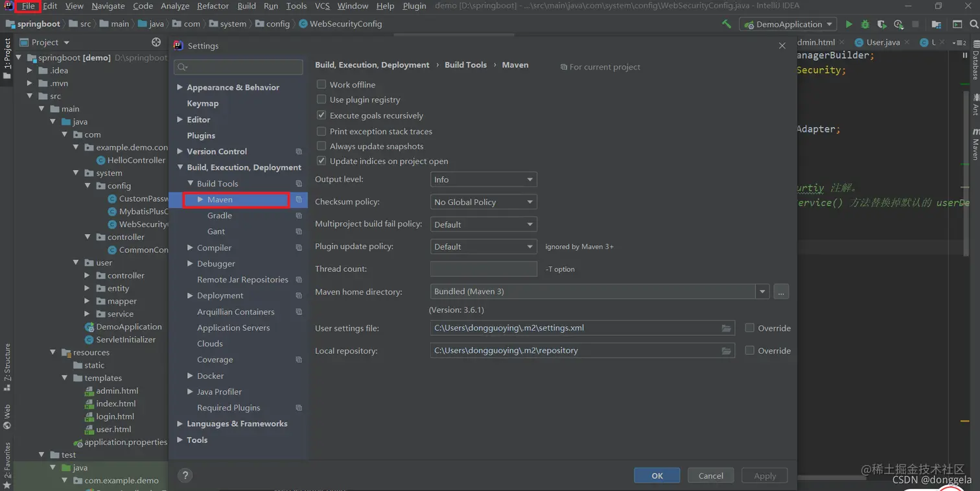Image resolution: width=980 pixels, height=491 pixels.
Task: Click the folder browse icon in Local repository
Action: pyautogui.click(x=726, y=351)
